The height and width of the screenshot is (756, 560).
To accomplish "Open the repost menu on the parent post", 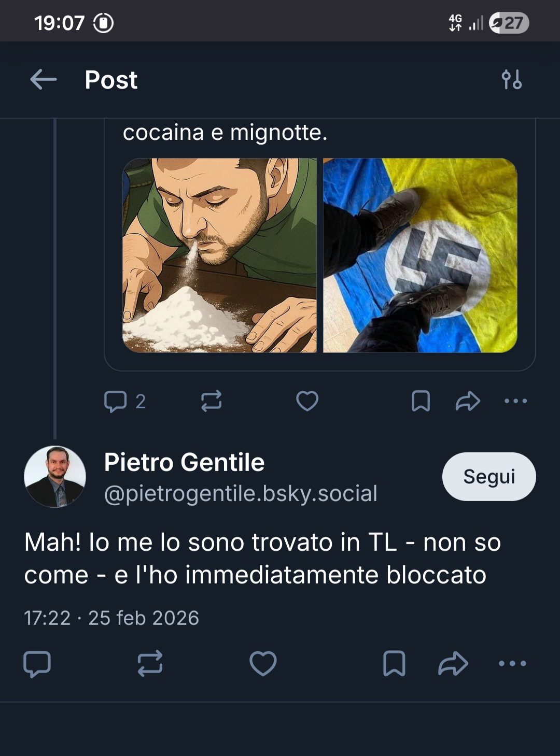I will 212,401.
